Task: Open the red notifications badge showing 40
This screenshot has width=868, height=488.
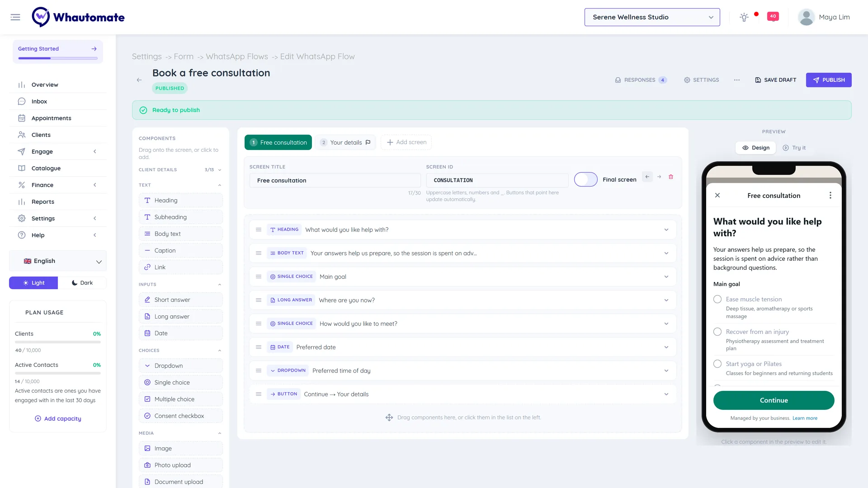Action: [x=773, y=17]
